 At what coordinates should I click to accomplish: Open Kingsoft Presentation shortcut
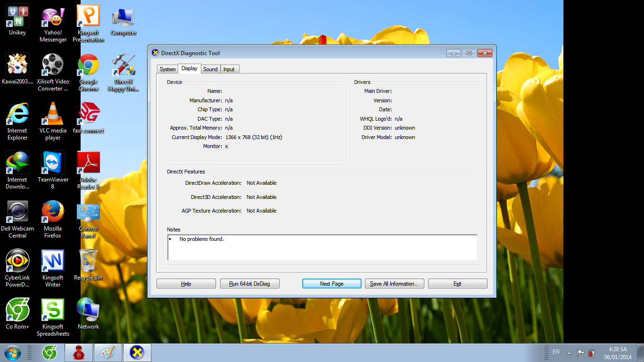click(88, 25)
